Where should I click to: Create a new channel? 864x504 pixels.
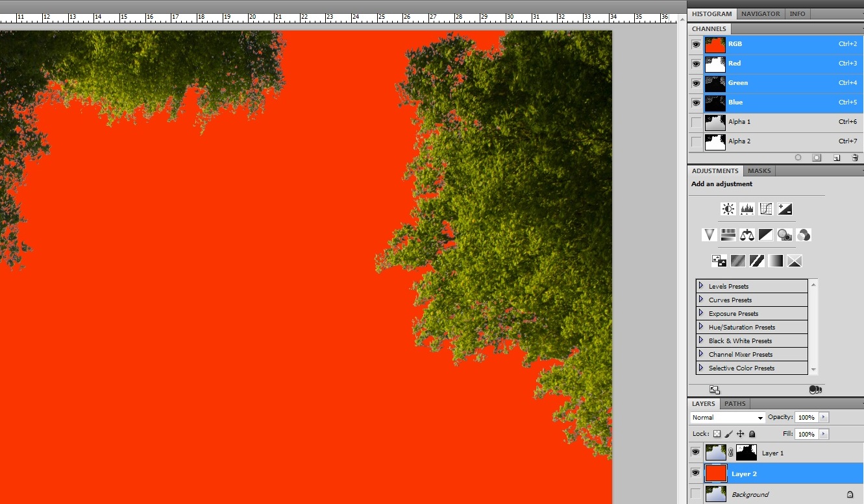click(837, 158)
